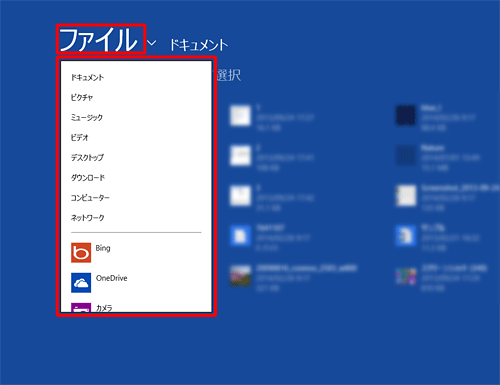Select ダウンロード from the list
This screenshot has width=500, height=385.
[x=88, y=177]
